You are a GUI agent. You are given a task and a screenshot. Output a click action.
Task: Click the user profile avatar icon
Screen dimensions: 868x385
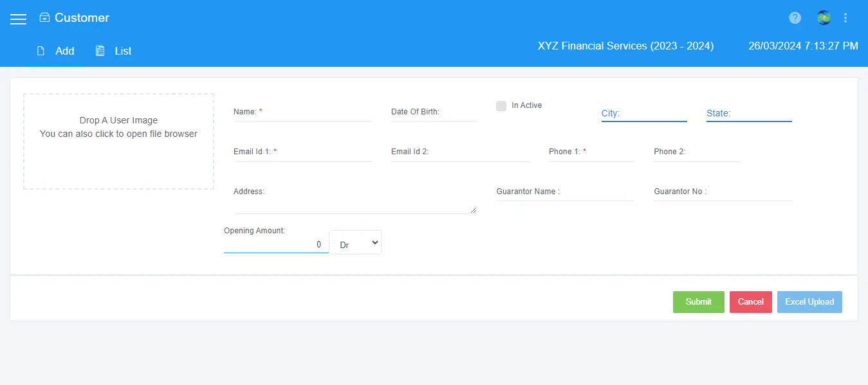pos(824,18)
